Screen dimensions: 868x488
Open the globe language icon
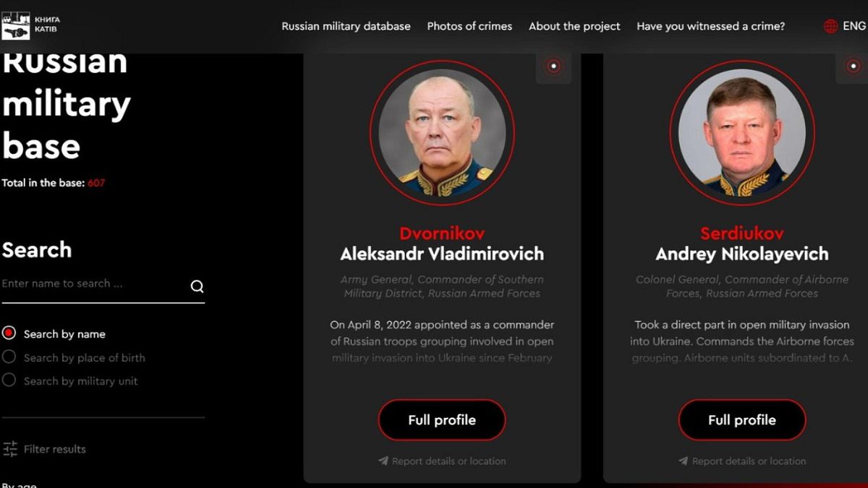pyautogui.click(x=830, y=26)
